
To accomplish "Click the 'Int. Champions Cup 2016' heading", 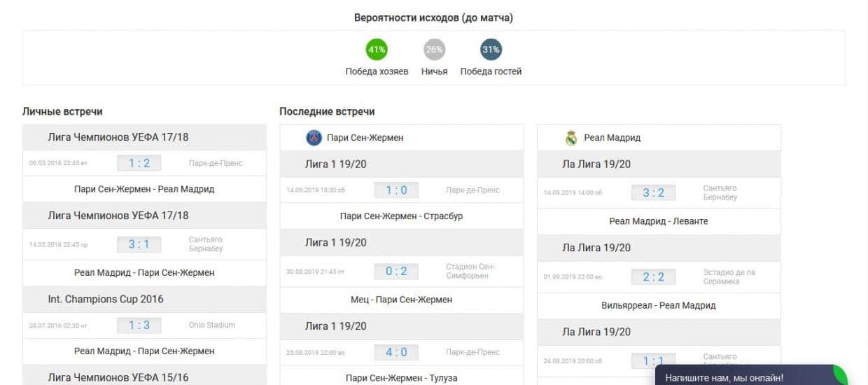I will [106, 299].
